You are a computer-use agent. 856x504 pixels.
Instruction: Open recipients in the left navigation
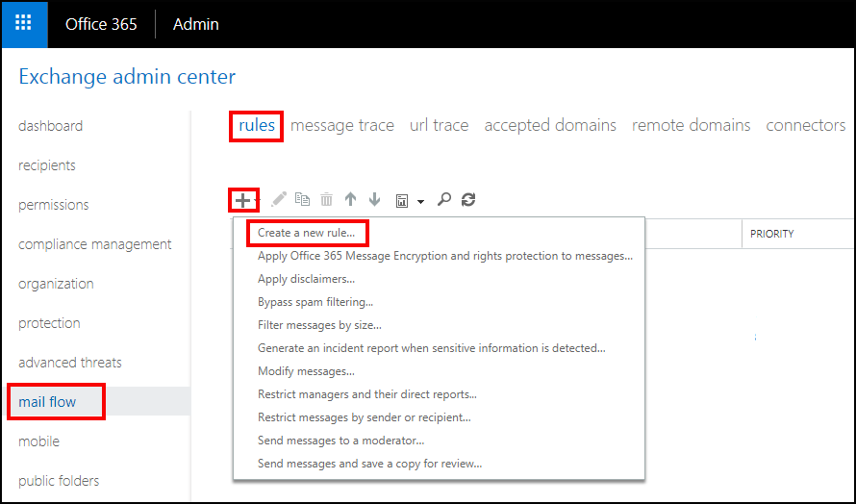47,165
